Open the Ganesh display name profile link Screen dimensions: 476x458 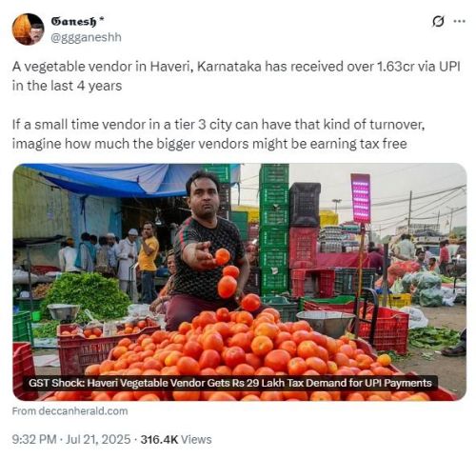73,21
